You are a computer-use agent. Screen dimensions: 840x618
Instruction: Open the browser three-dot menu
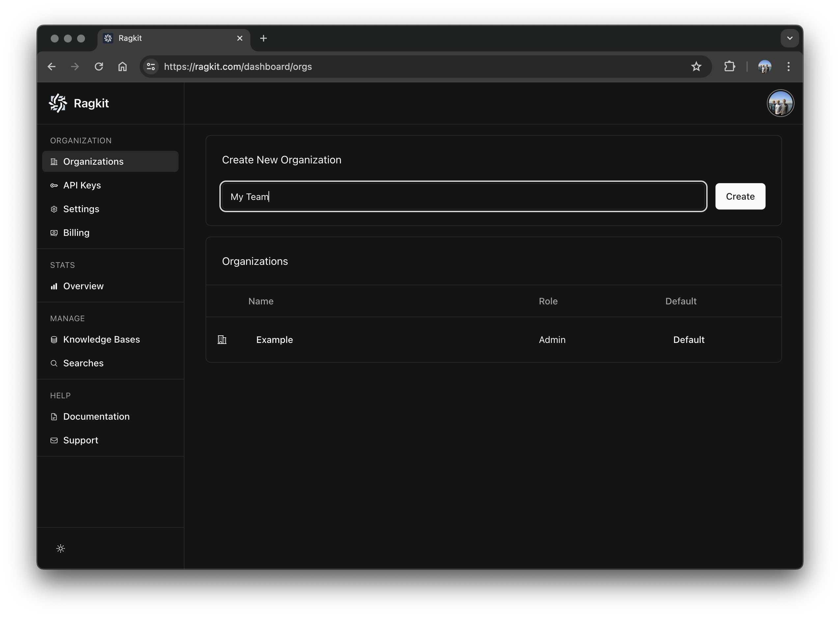788,66
